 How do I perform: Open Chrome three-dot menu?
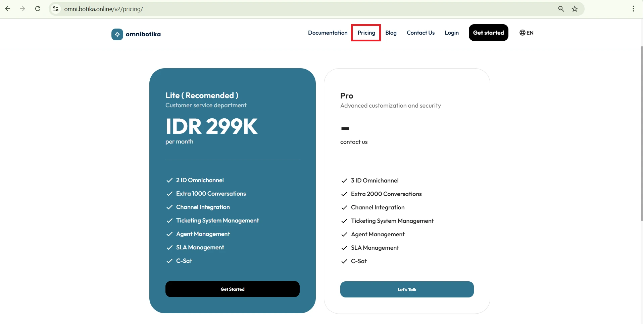tap(633, 9)
